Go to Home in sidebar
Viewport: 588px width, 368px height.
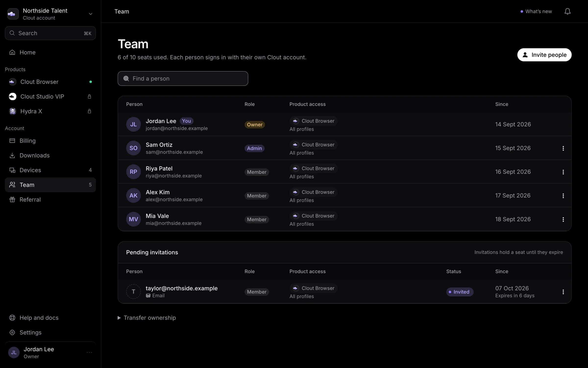click(x=50, y=52)
